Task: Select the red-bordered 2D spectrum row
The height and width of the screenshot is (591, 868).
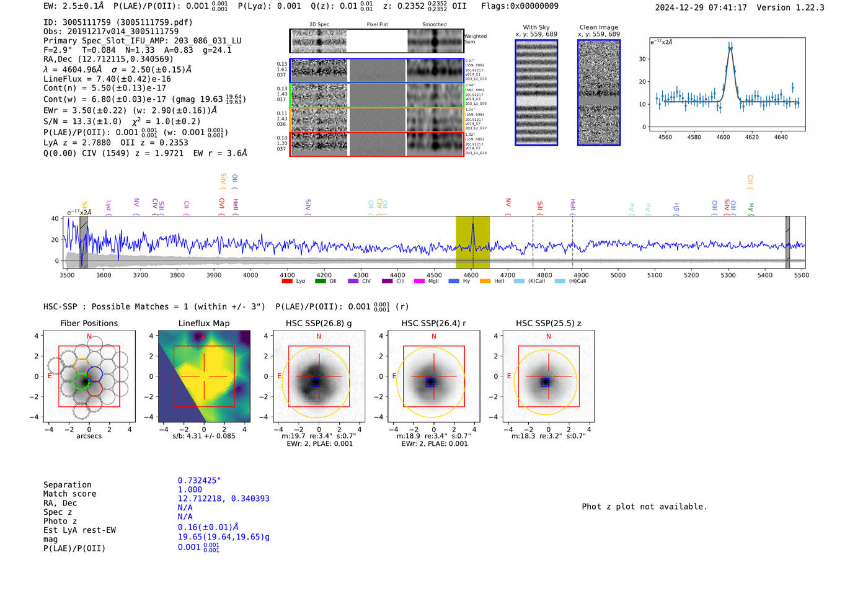Action: pyautogui.click(x=377, y=144)
